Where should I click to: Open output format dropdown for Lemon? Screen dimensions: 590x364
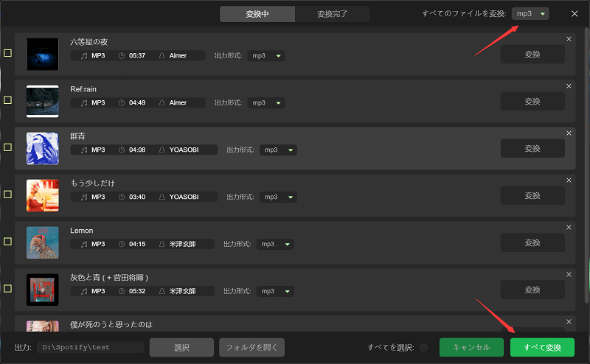(275, 244)
